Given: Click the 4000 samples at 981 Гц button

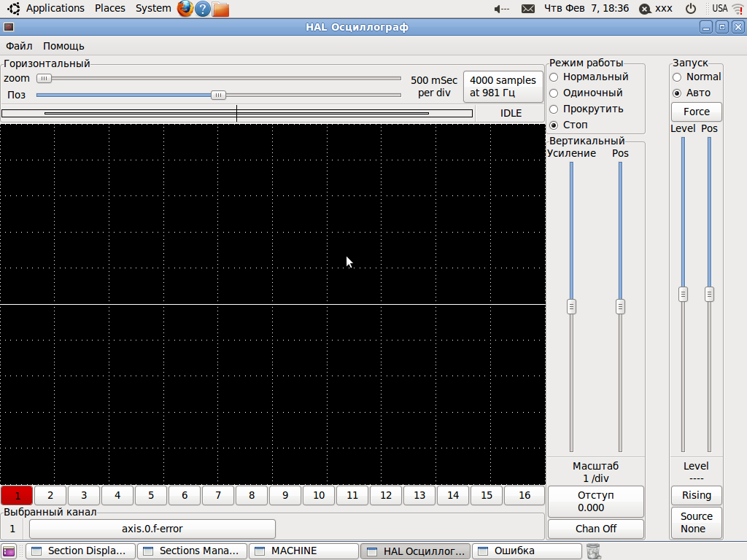Looking at the screenshot, I should pos(503,87).
